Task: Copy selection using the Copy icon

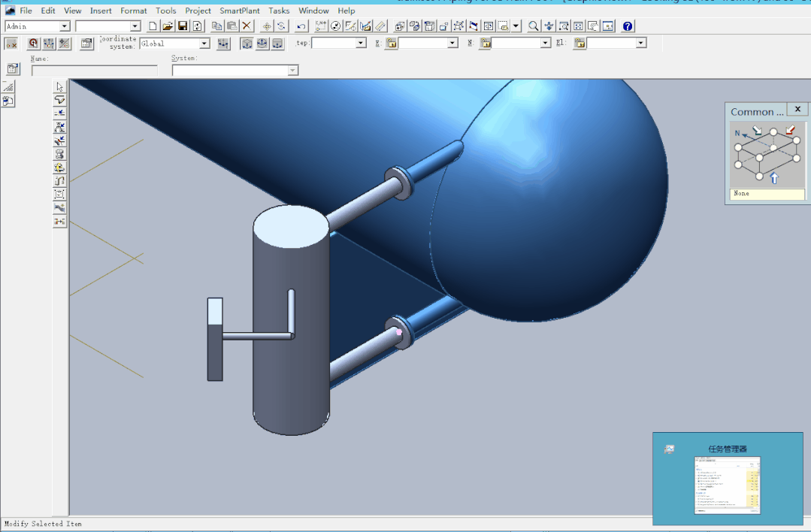Action: pos(216,26)
